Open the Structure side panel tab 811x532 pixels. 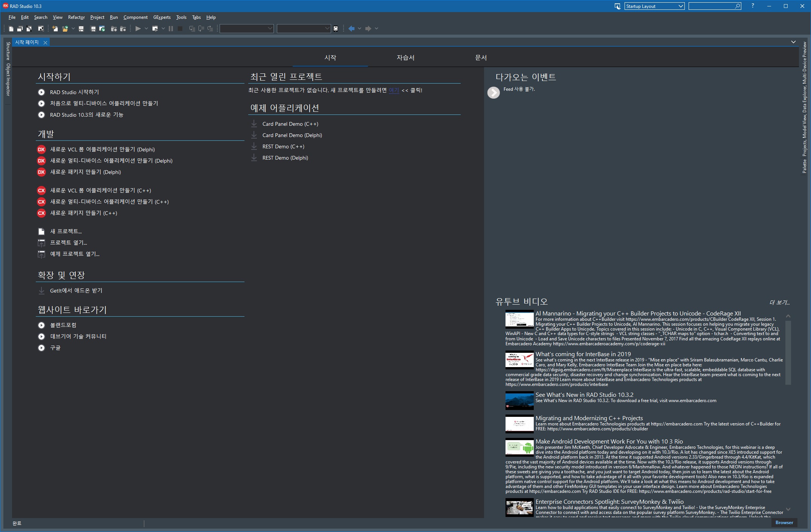(8, 51)
